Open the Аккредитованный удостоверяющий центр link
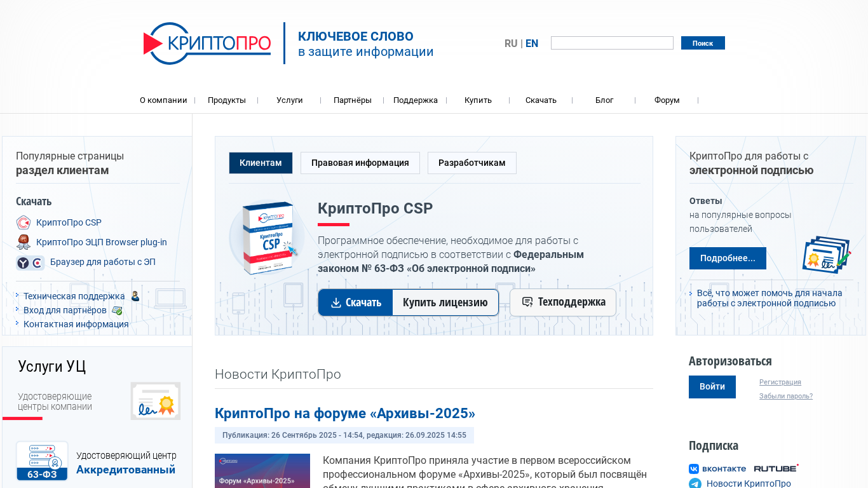The height and width of the screenshot is (488, 868). click(x=126, y=470)
